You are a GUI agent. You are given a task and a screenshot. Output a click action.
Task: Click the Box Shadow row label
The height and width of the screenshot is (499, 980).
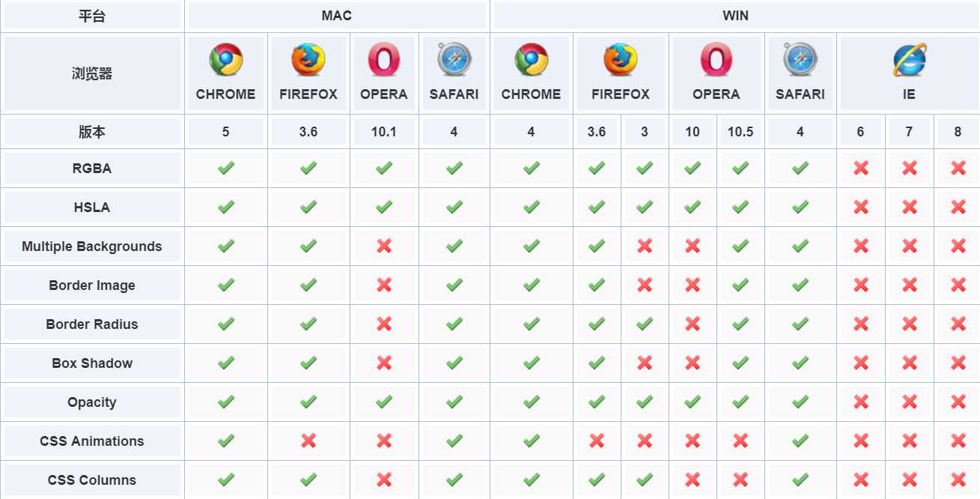[x=92, y=363]
